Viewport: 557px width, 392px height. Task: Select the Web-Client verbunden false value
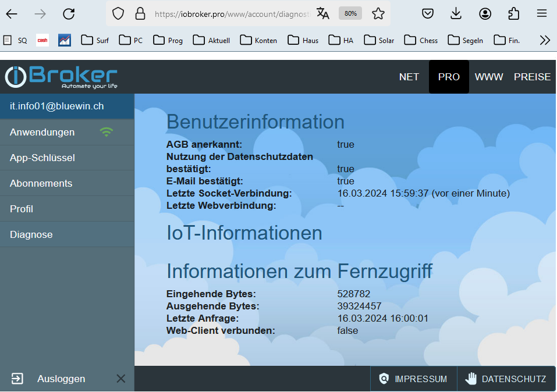(x=348, y=330)
